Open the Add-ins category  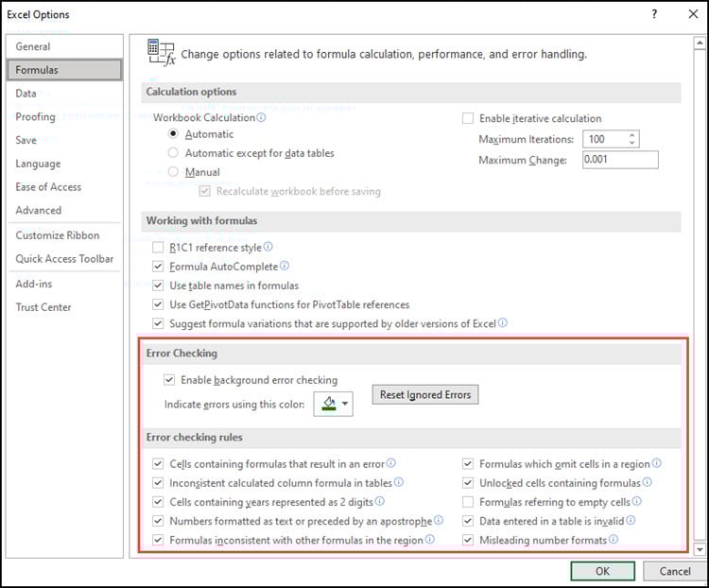pyautogui.click(x=64, y=284)
